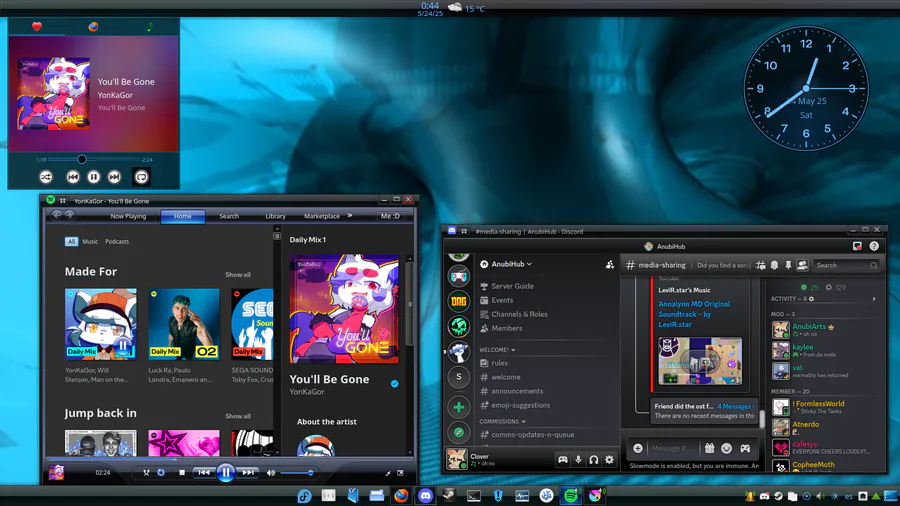Open the Discord help icon
Image resolution: width=900 pixels, height=506 pixels.
(874, 246)
